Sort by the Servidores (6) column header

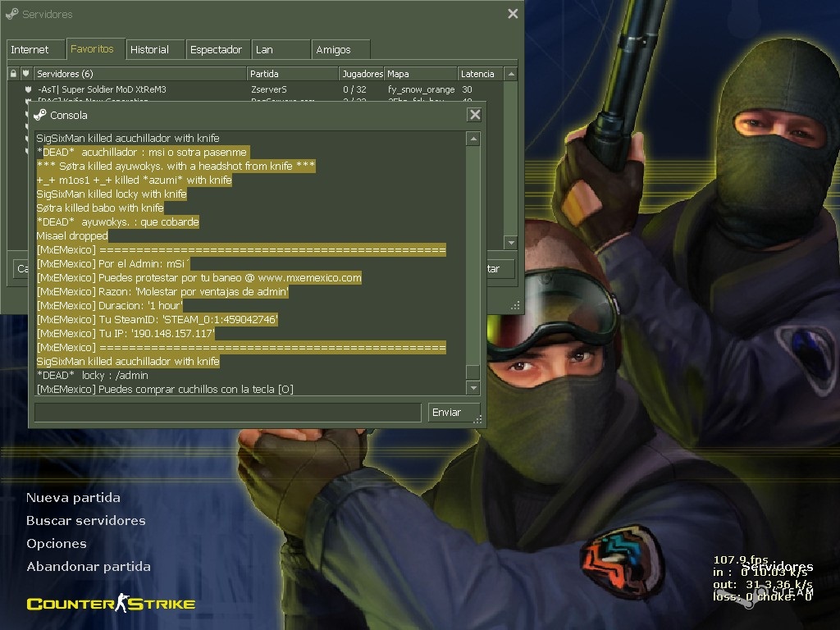click(139, 73)
